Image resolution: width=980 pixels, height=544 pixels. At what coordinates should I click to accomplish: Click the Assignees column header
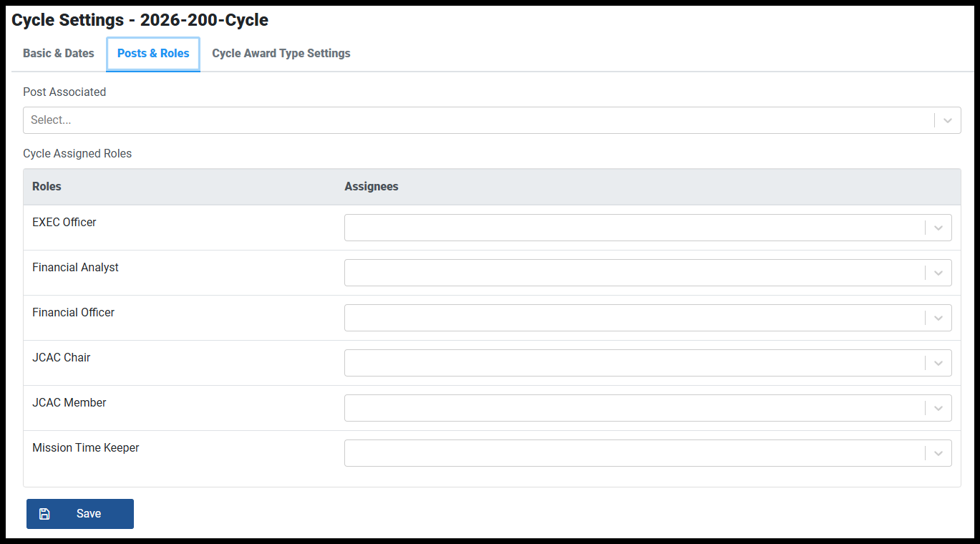click(x=372, y=187)
